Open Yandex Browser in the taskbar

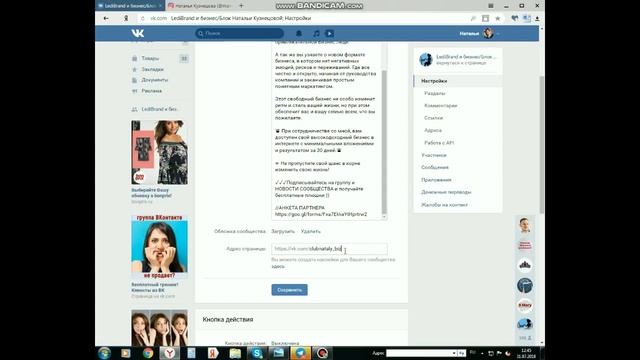[x=169, y=353]
